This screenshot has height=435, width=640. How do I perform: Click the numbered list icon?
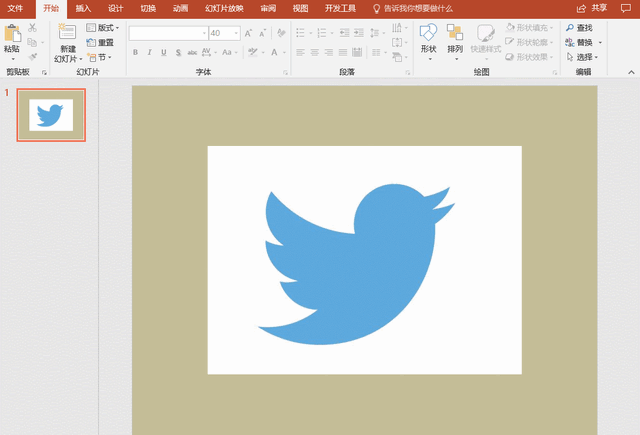click(322, 33)
